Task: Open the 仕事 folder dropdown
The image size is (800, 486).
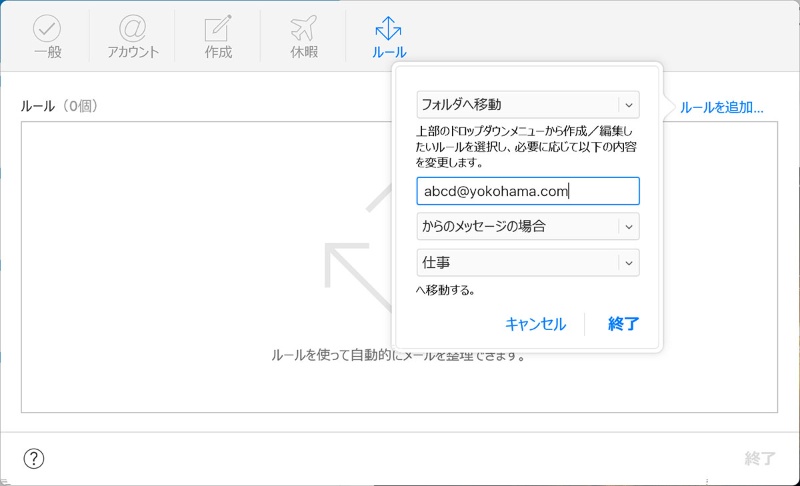Action: pos(527,262)
